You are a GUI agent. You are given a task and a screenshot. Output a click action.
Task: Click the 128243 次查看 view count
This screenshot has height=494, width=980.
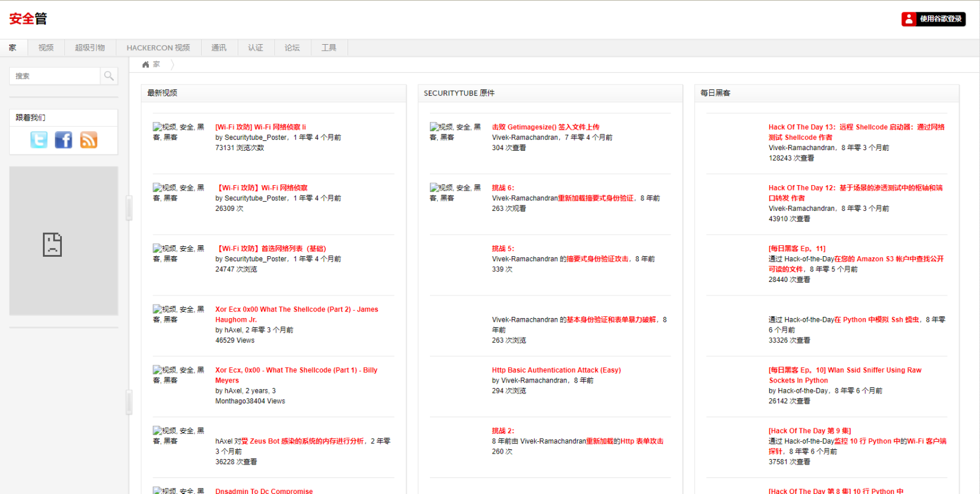pyautogui.click(x=791, y=158)
